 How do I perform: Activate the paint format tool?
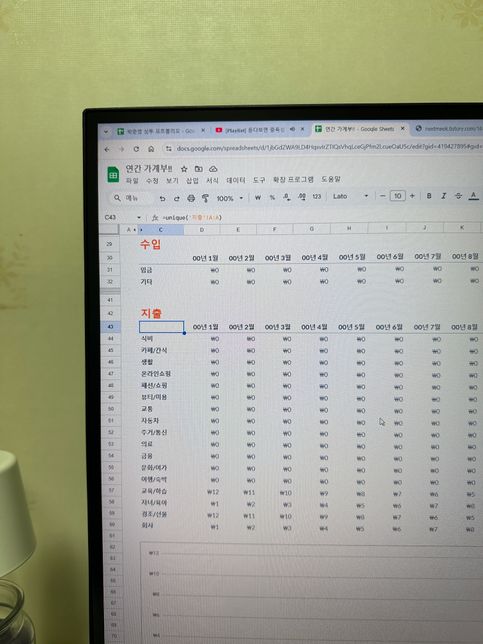(x=205, y=198)
